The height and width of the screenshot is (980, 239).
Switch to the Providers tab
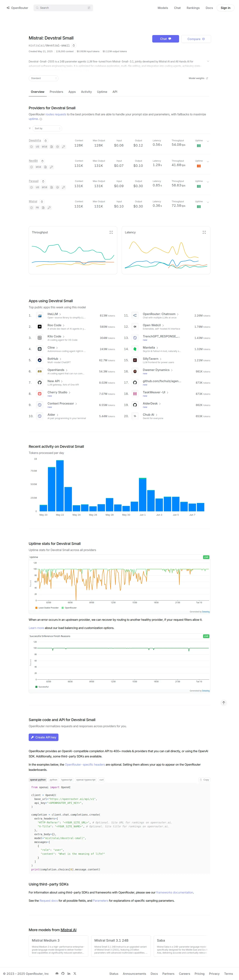pos(56,92)
